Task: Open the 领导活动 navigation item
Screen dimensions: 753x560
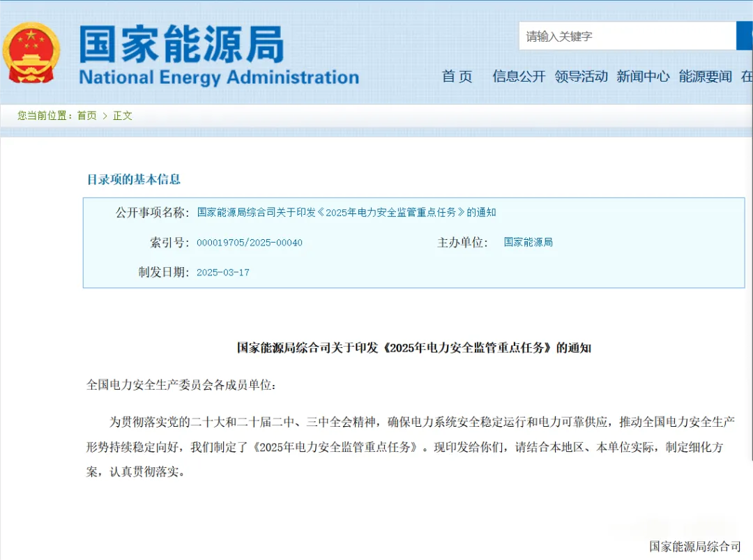Action: (x=581, y=77)
